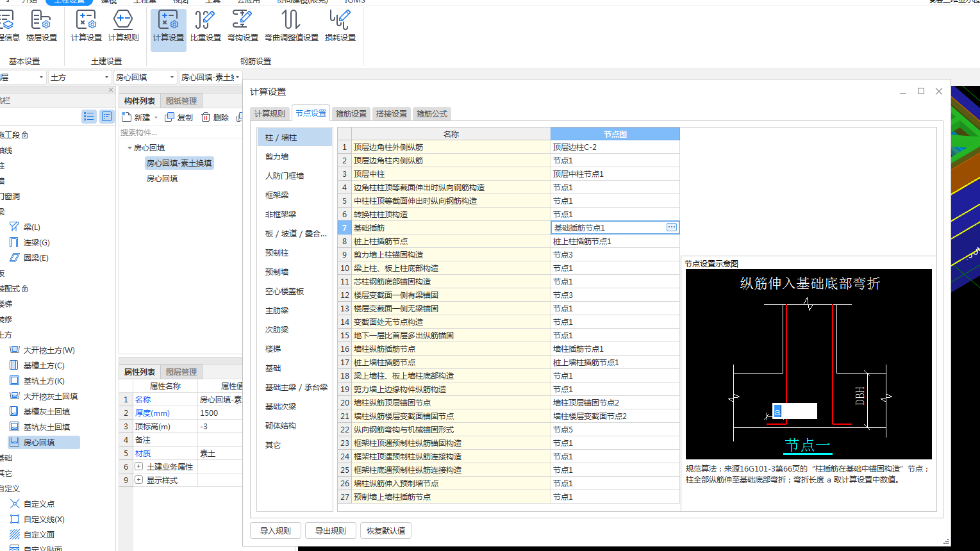Click 新建 component icon
980x551 pixels.
click(x=137, y=117)
